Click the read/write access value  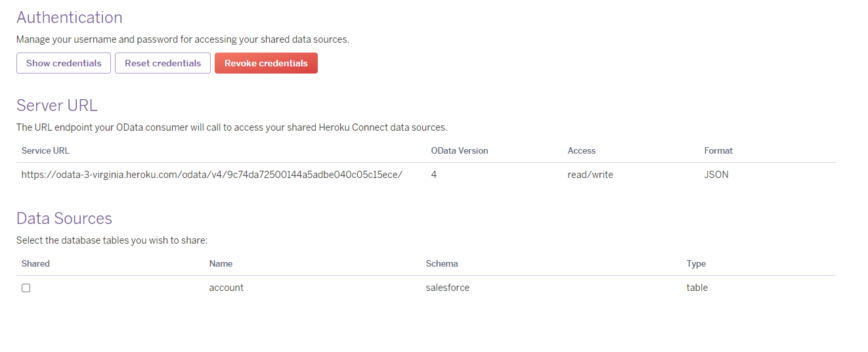tap(590, 175)
